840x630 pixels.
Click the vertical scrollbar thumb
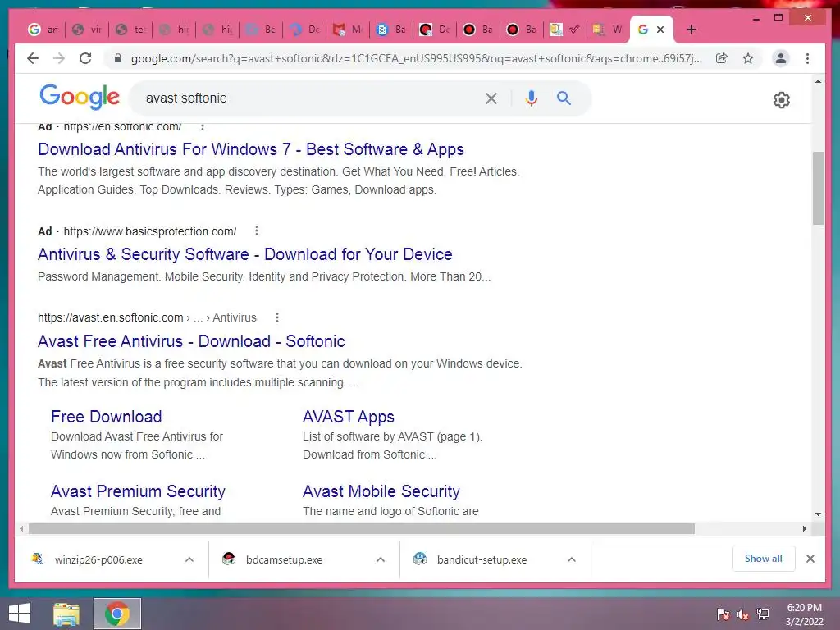[x=818, y=189]
